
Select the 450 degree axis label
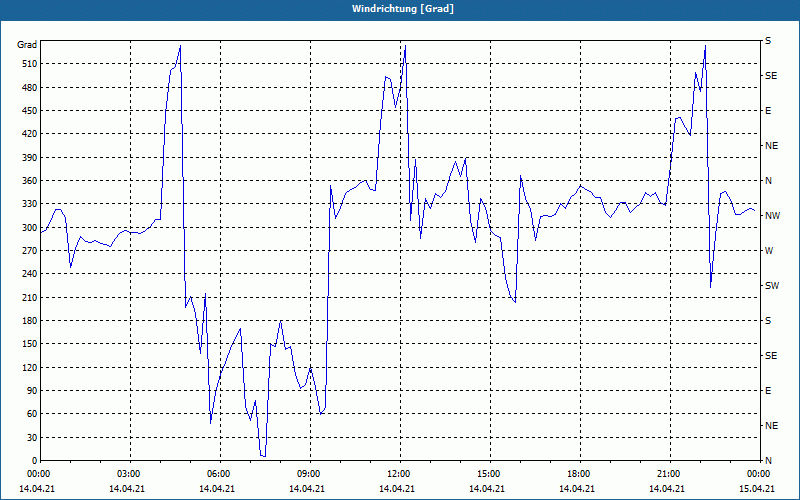30,111
